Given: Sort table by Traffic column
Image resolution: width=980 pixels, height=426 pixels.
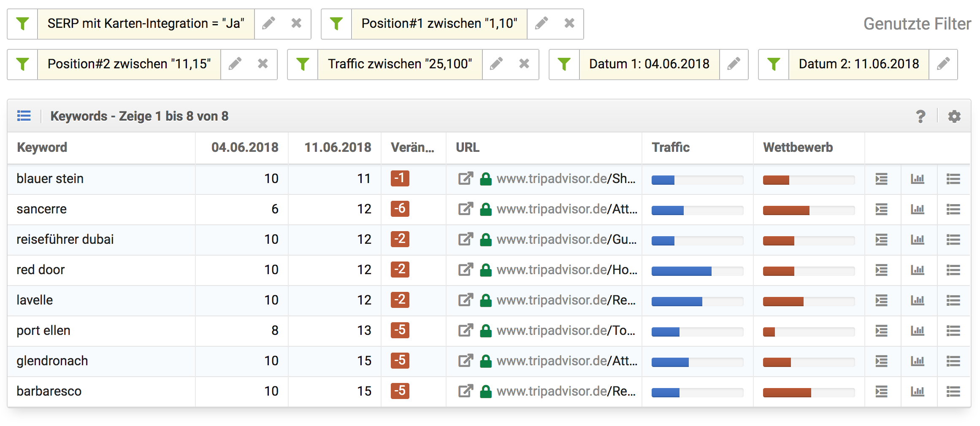Looking at the screenshot, I should [670, 148].
